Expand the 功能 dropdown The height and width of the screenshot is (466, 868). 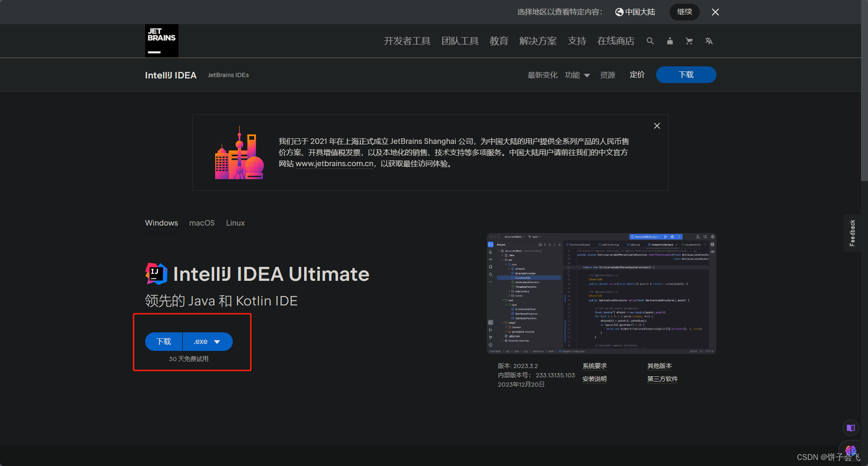click(x=577, y=75)
